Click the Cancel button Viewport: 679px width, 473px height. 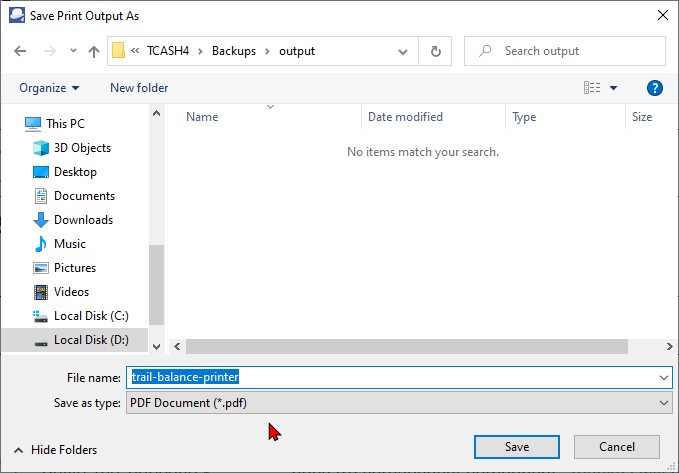coord(617,447)
